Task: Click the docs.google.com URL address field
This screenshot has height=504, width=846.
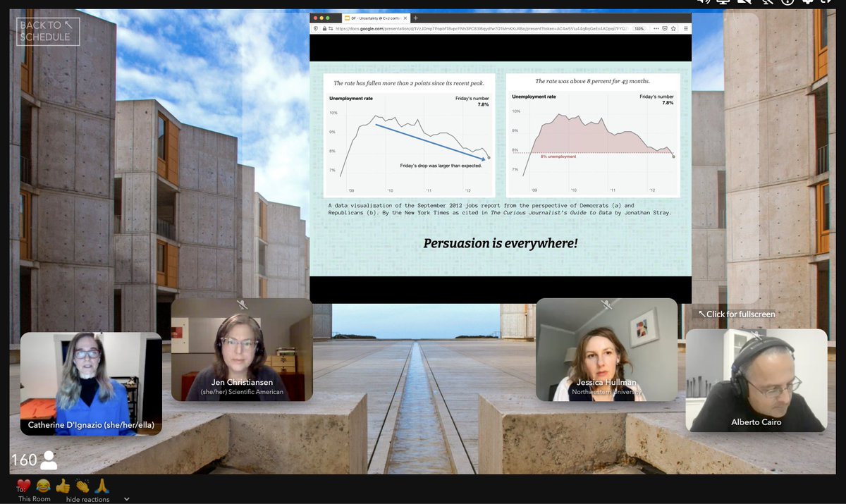Action: [481, 29]
